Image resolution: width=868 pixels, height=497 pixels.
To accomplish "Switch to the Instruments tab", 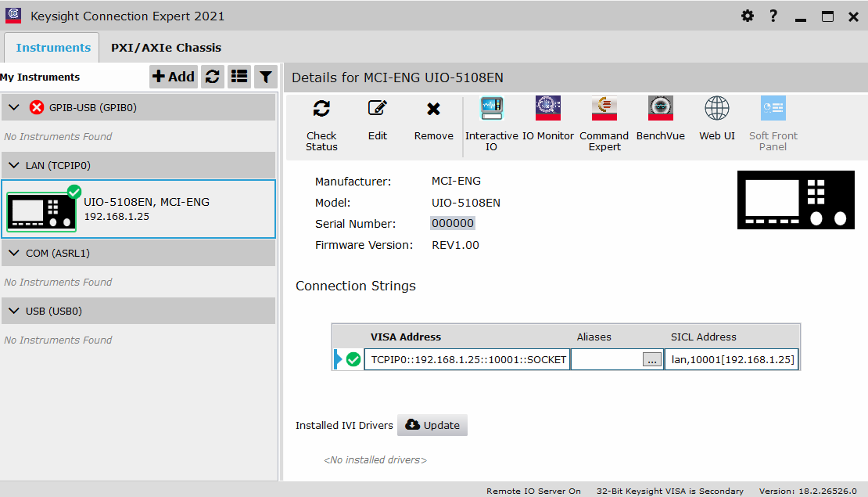I will click(53, 48).
